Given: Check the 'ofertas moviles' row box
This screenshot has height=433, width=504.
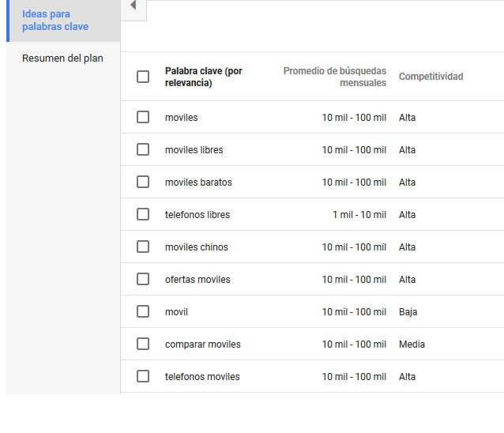Looking at the screenshot, I should coord(143,279).
